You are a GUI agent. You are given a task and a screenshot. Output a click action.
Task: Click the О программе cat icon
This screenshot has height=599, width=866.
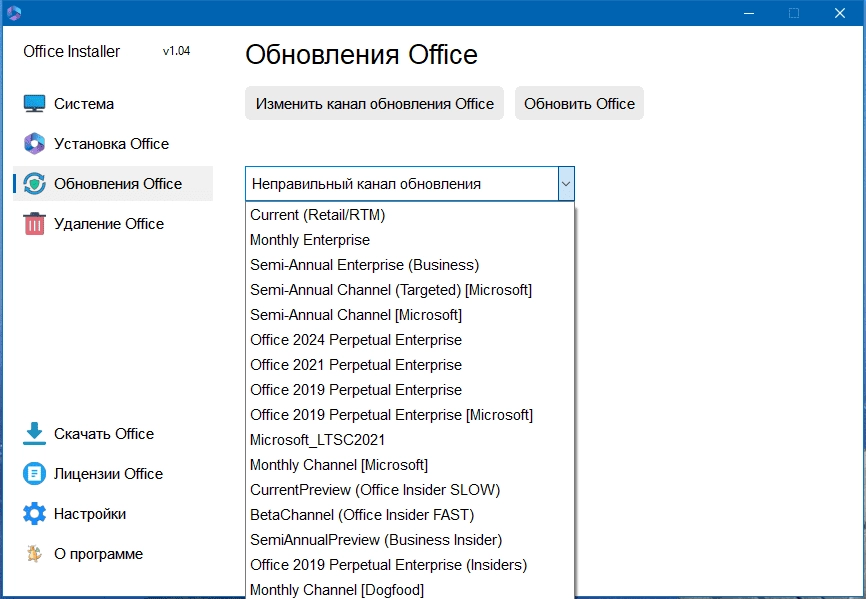[34, 553]
